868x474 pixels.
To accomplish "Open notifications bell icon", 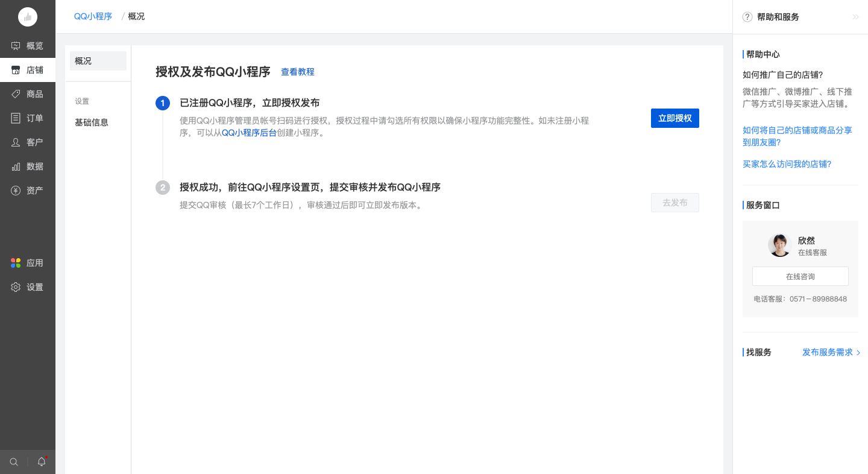I will click(x=42, y=462).
